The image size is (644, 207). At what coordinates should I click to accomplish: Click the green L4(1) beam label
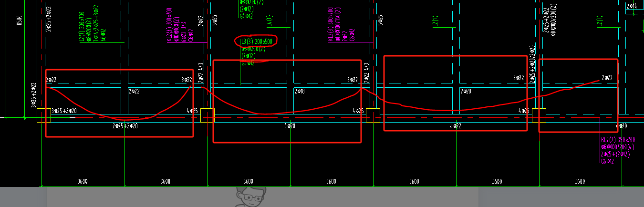(269, 21)
